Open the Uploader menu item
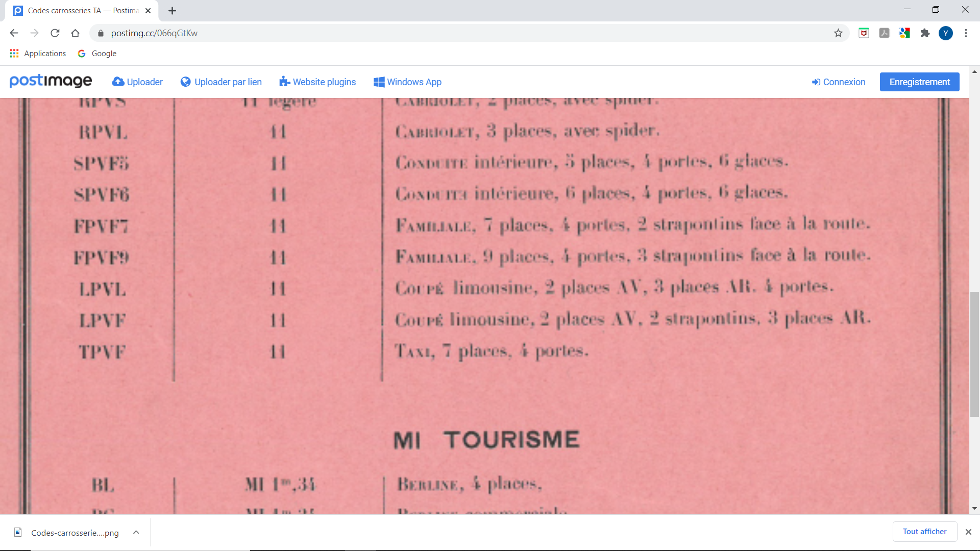 (138, 82)
